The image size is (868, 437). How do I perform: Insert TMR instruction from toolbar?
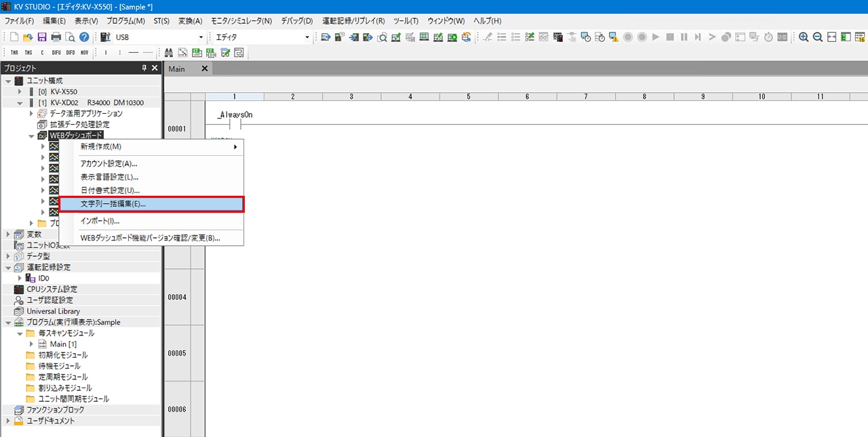[x=14, y=53]
